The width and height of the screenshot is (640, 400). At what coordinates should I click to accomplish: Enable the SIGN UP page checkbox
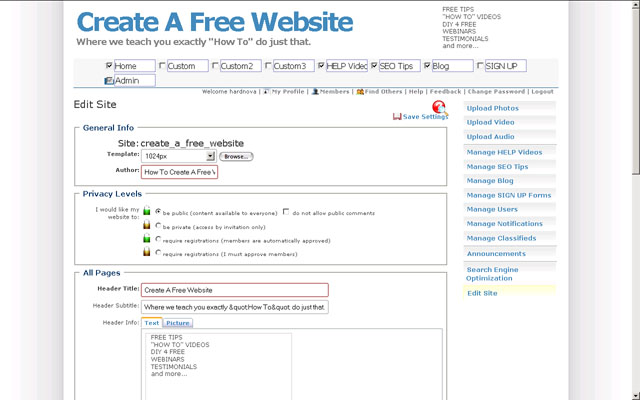[479, 66]
